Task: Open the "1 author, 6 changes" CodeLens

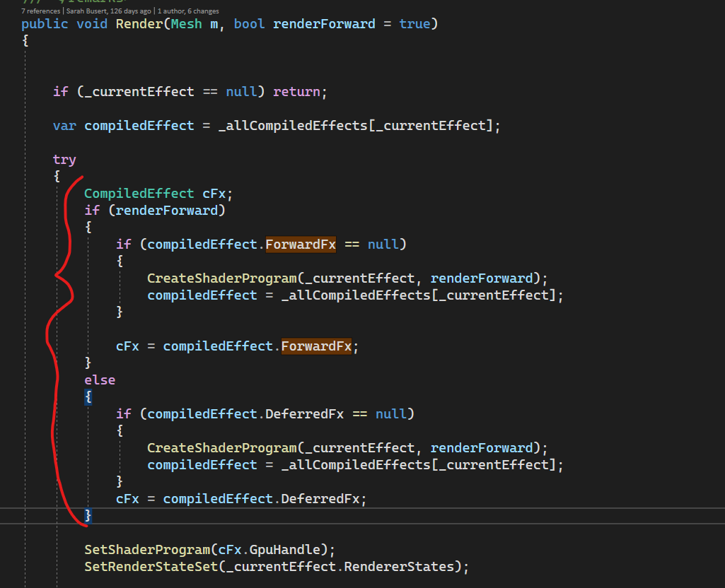Action: 188,11
